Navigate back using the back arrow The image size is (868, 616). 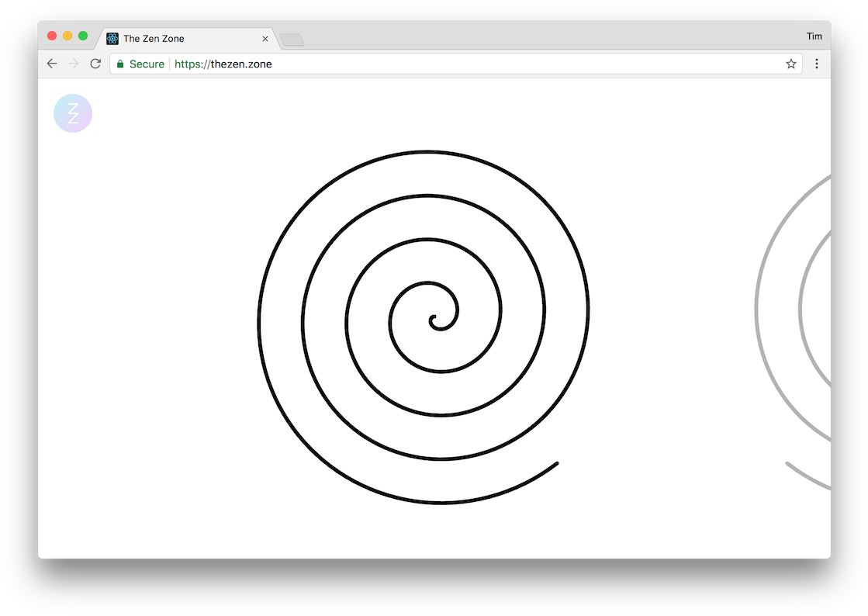tap(51, 64)
